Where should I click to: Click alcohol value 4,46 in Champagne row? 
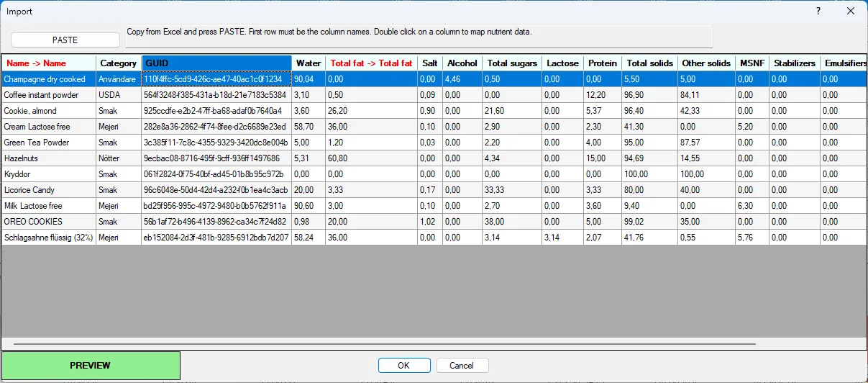(462, 79)
